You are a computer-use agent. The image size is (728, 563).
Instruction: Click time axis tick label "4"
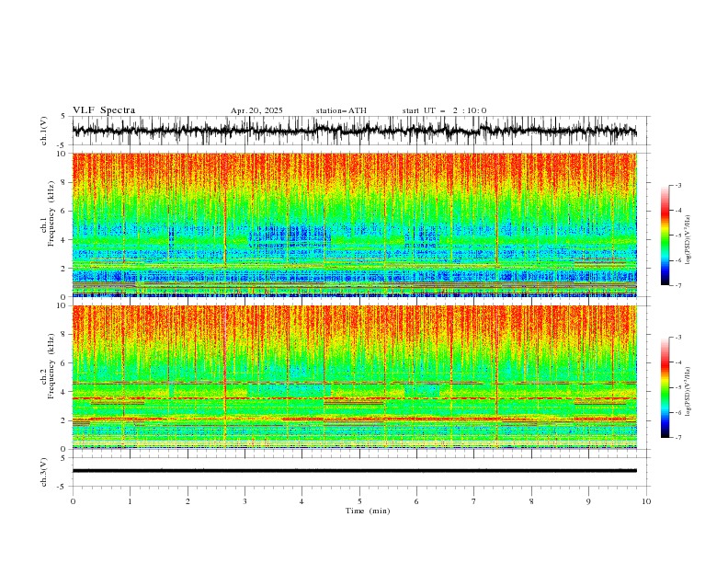[302, 501]
